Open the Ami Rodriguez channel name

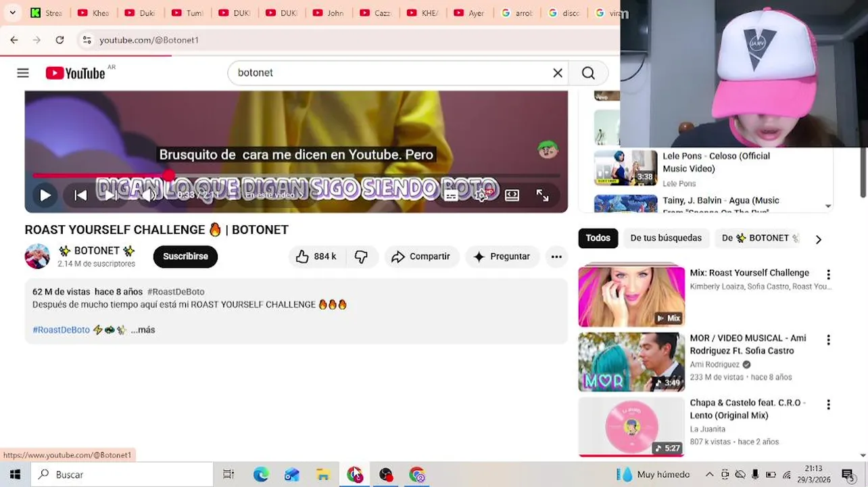pos(715,365)
